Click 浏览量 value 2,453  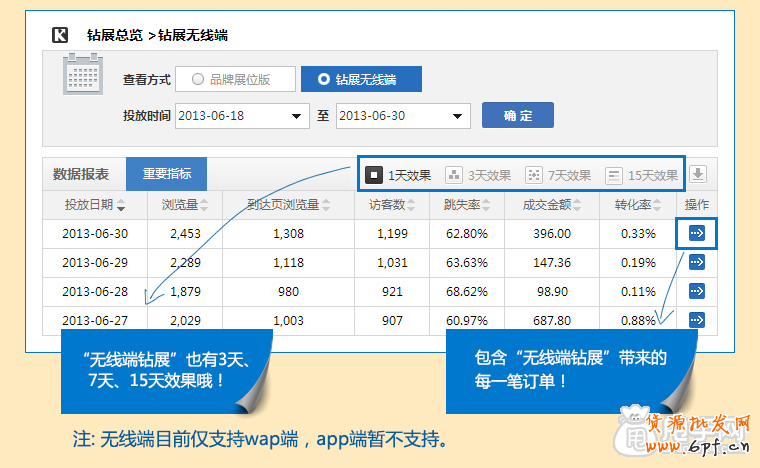(185, 234)
